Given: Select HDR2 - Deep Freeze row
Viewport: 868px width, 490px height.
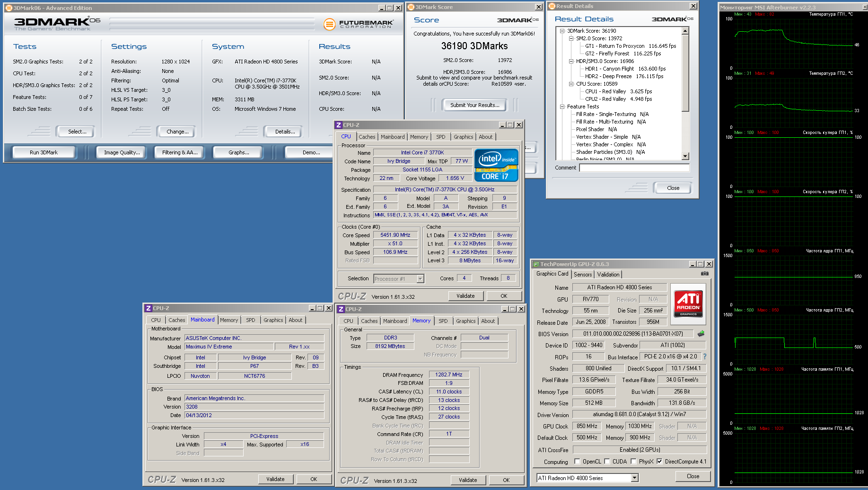Looking at the screenshot, I should click(x=624, y=76).
